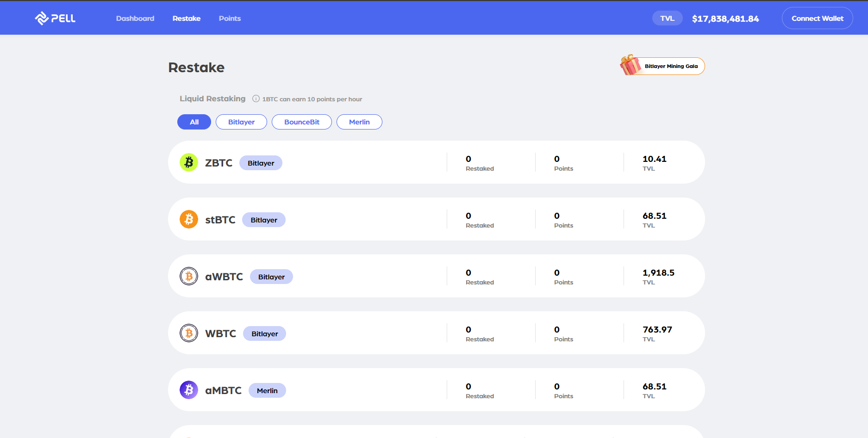Click the Bitlayer tag on ZBTC row

tap(261, 163)
